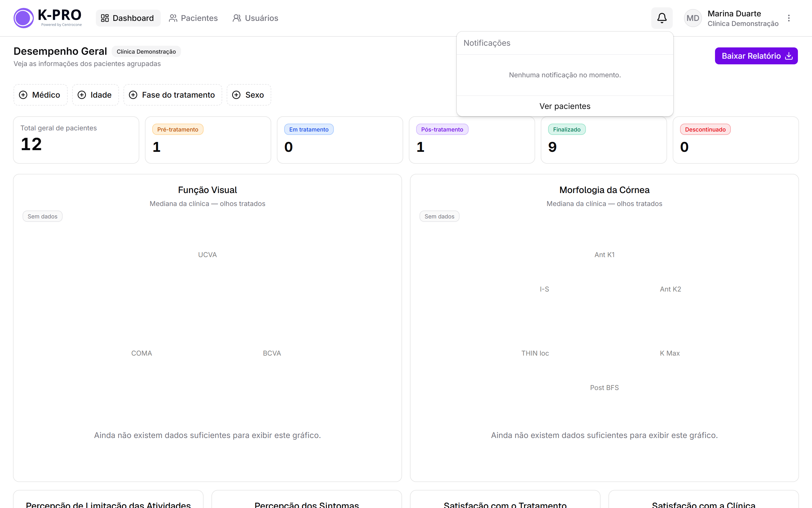Open the Pacientes tab
Image resolution: width=812 pixels, height=508 pixels.
(x=193, y=18)
